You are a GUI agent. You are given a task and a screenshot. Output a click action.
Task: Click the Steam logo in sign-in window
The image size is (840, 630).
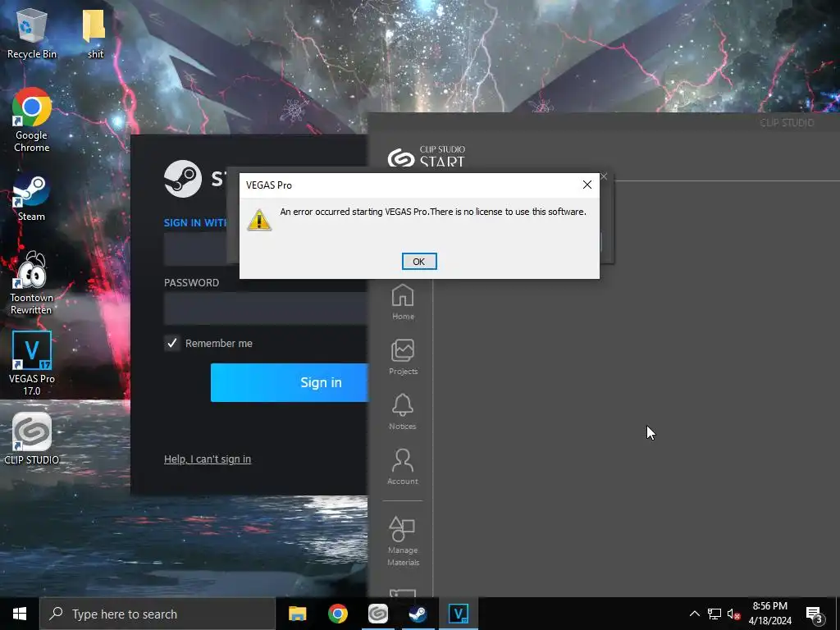pyautogui.click(x=183, y=179)
